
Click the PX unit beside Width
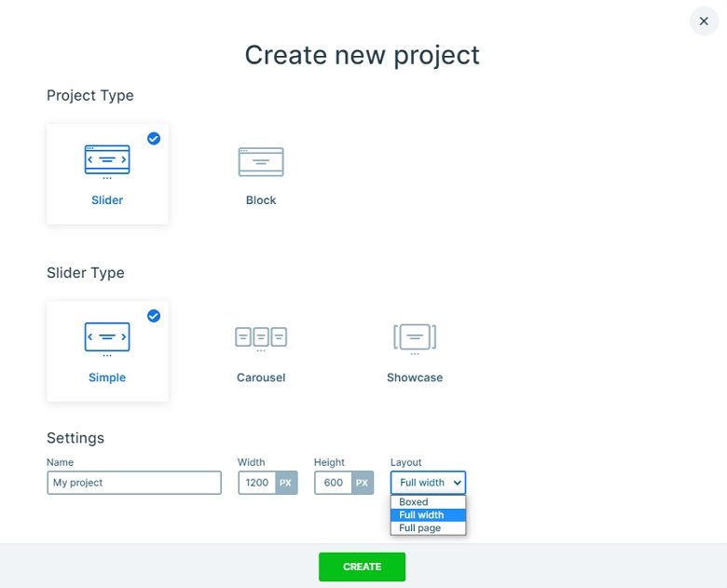point(285,483)
